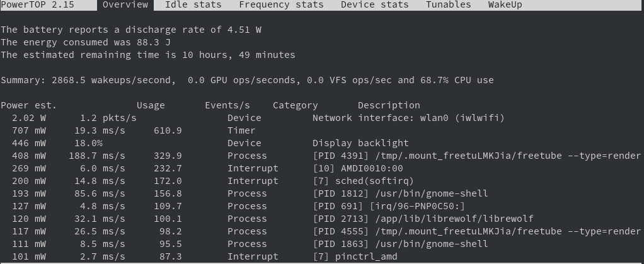The image size is (644, 264).
Task: Select the Frequency stats tab
Action: (x=281, y=5)
